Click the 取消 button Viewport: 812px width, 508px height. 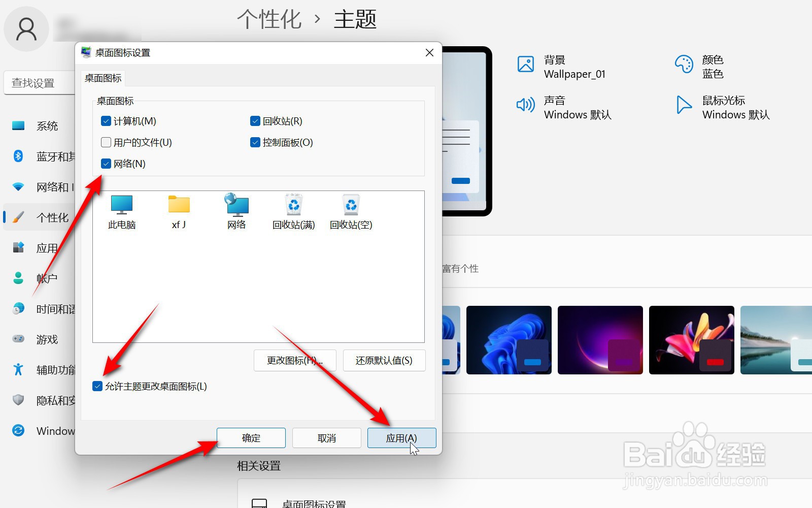[x=327, y=438]
